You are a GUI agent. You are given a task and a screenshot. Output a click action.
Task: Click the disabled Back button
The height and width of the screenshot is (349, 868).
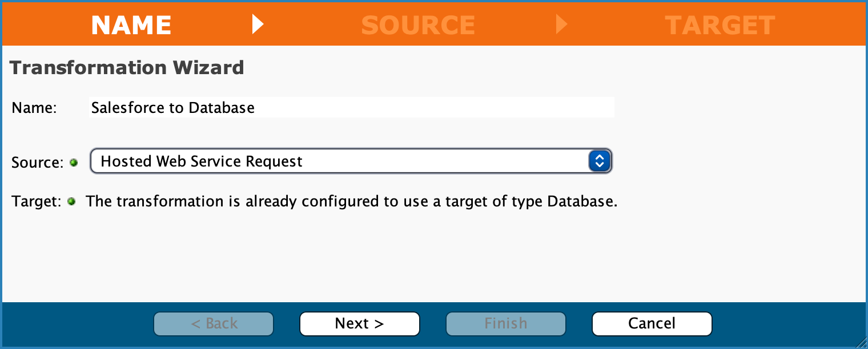(213, 323)
